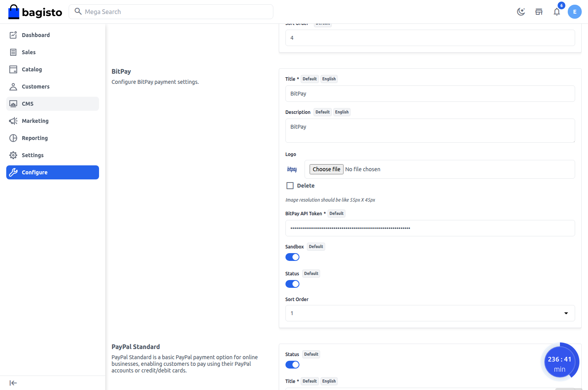Click the bagisto logo
The width and height of the screenshot is (588, 390).
coord(35,12)
